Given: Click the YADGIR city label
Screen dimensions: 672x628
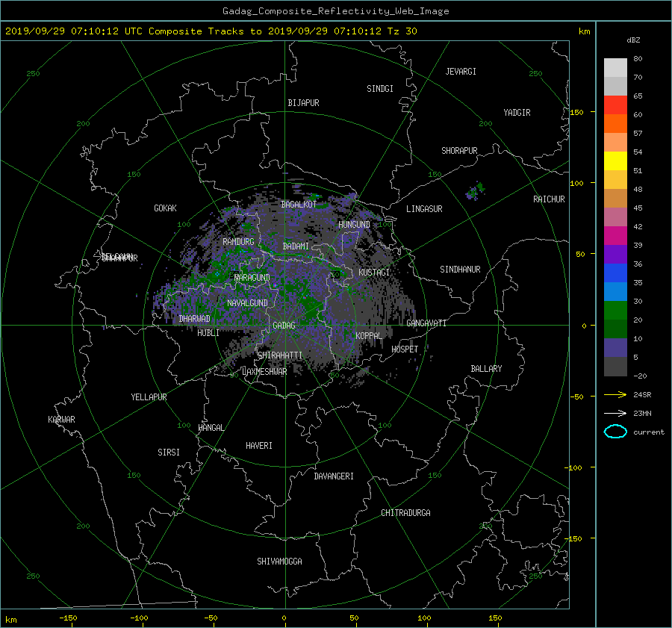Looking at the screenshot, I should tap(517, 113).
